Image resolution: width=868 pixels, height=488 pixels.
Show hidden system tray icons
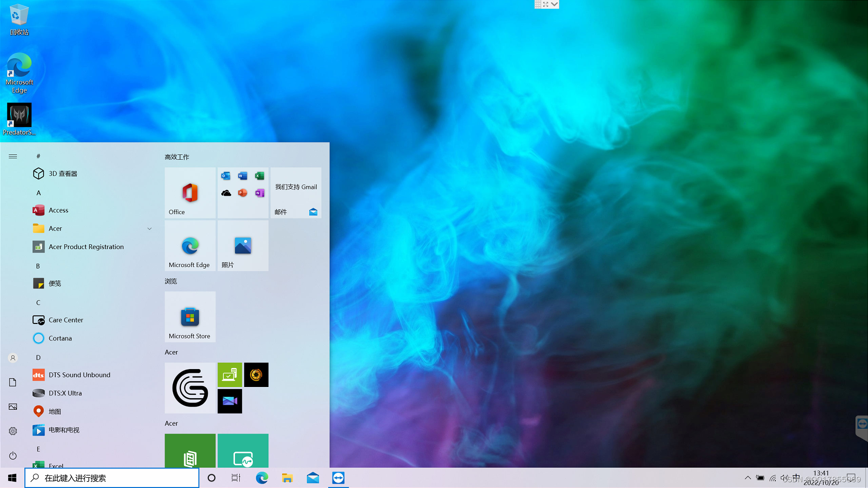click(748, 478)
